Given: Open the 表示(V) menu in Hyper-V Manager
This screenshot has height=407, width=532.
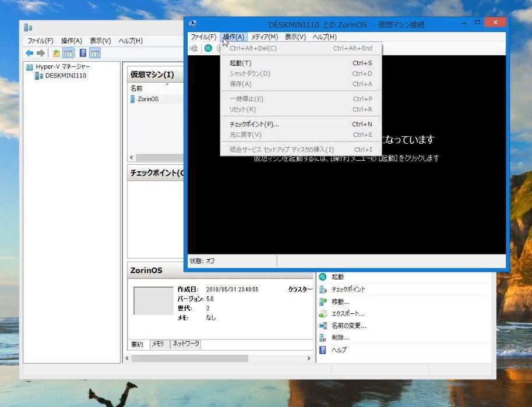Looking at the screenshot, I should [100, 41].
